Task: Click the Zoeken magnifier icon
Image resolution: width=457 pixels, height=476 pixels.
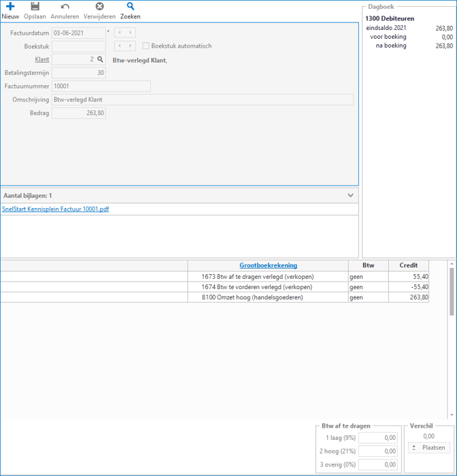Action: [x=130, y=7]
